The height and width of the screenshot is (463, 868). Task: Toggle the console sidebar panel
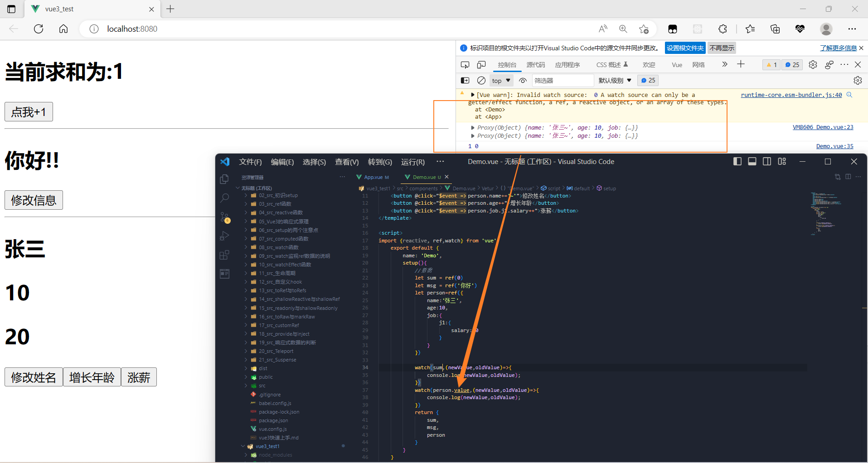click(x=465, y=80)
